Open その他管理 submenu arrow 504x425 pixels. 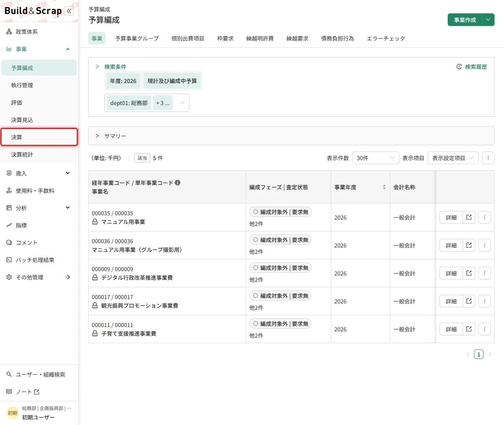click(68, 277)
